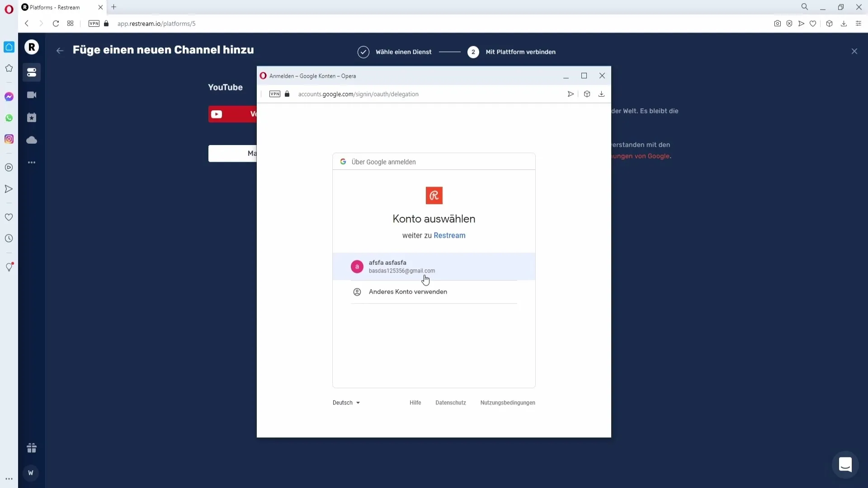Open Restream channels toggle icon
868x488 pixels.
[32, 72]
